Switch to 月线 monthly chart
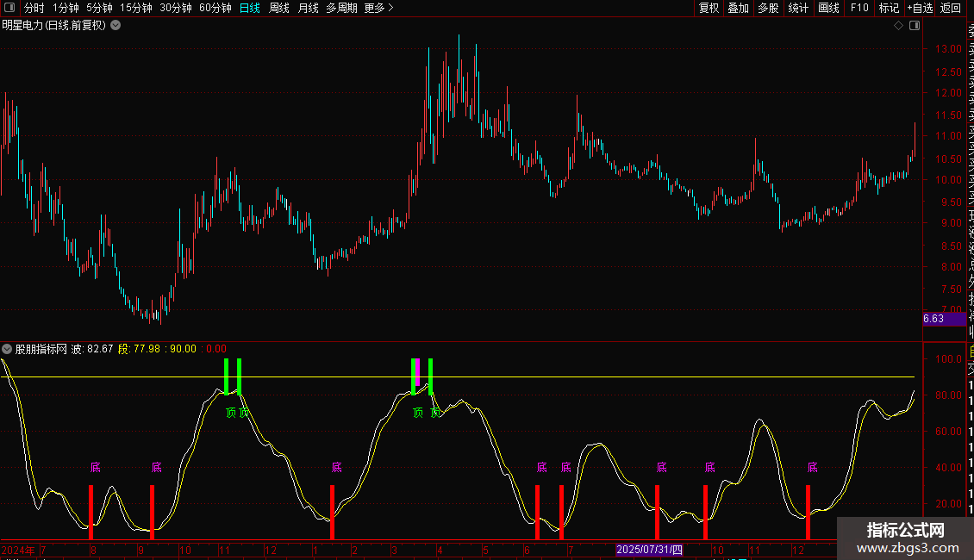The image size is (974, 560). coord(309,8)
